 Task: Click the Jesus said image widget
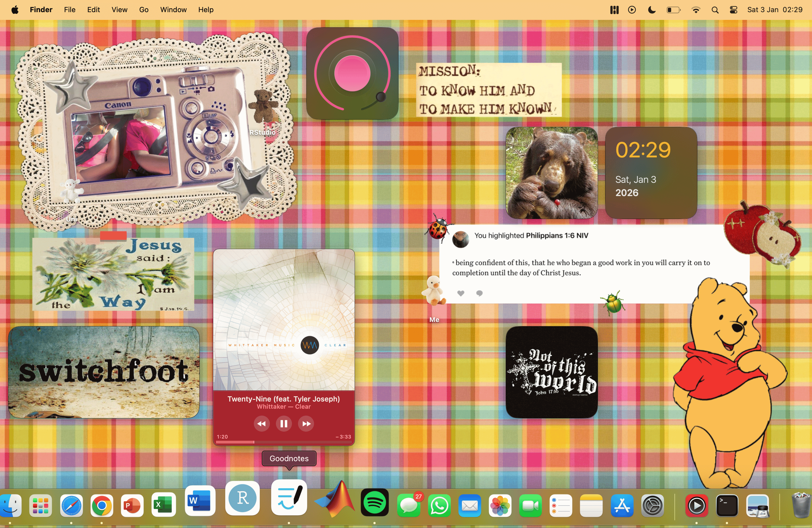(x=113, y=274)
